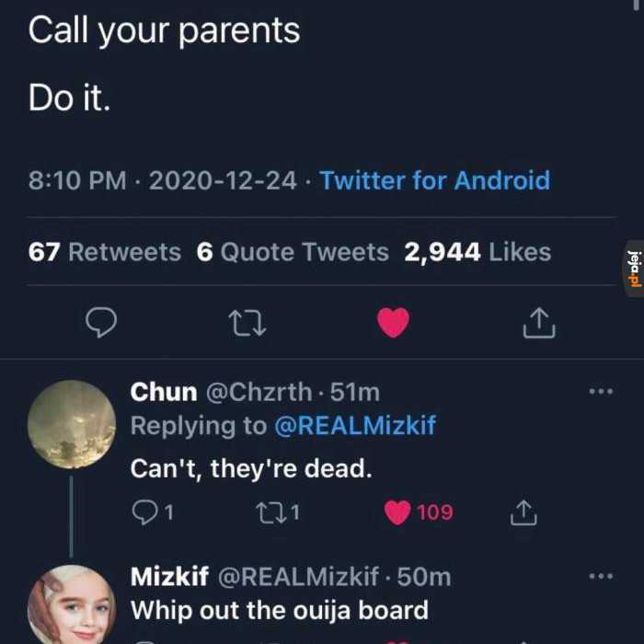The width and height of the screenshot is (644, 644).
Task: Unlike the main tweet heart
Action: coord(394,321)
